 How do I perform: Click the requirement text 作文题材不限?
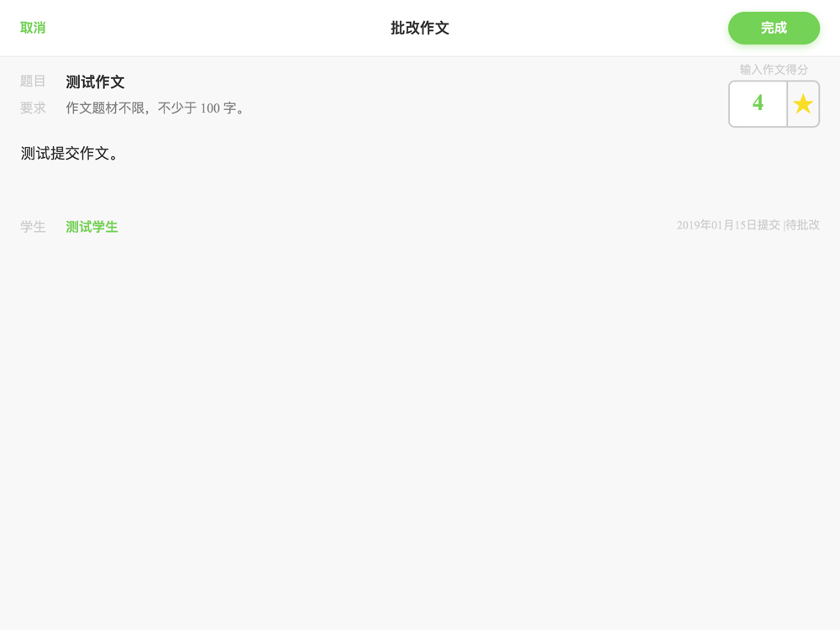point(105,108)
